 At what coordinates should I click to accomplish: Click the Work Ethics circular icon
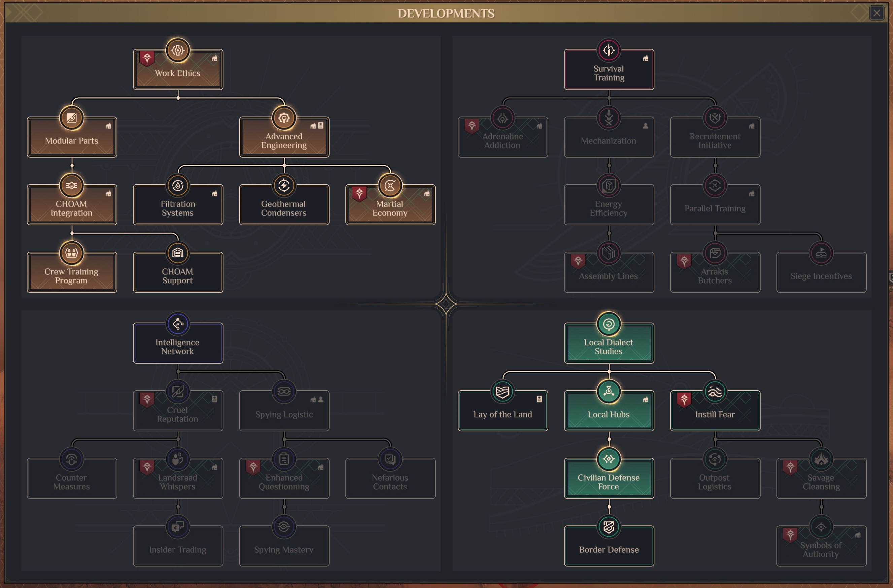click(x=178, y=50)
